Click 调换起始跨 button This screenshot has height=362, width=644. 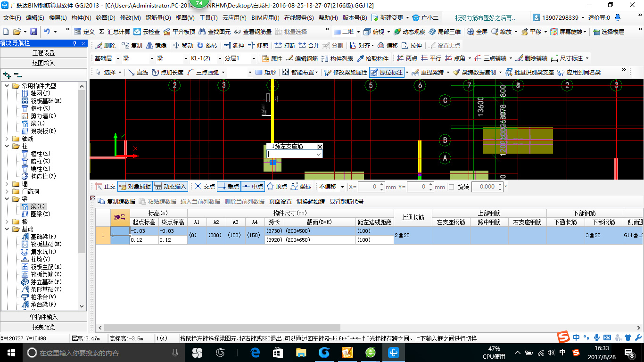[x=310, y=202]
